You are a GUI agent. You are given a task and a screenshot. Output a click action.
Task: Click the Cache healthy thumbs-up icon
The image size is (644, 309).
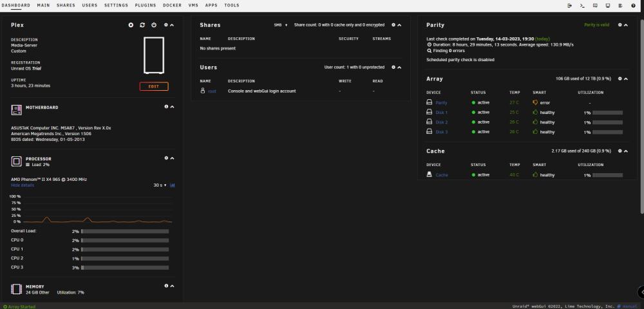click(x=535, y=174)
